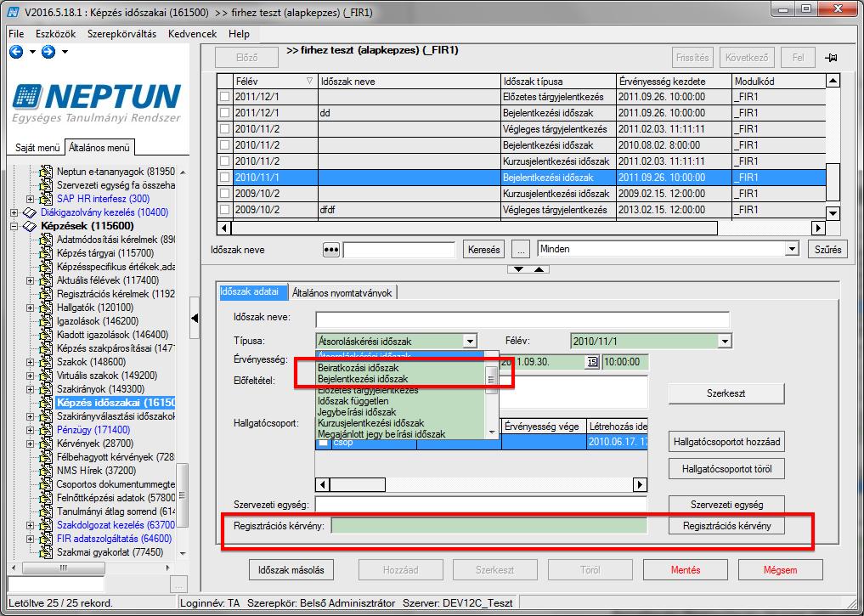Click the NEPTUN logo
This screenshot has width=864, height=616.
97,103
